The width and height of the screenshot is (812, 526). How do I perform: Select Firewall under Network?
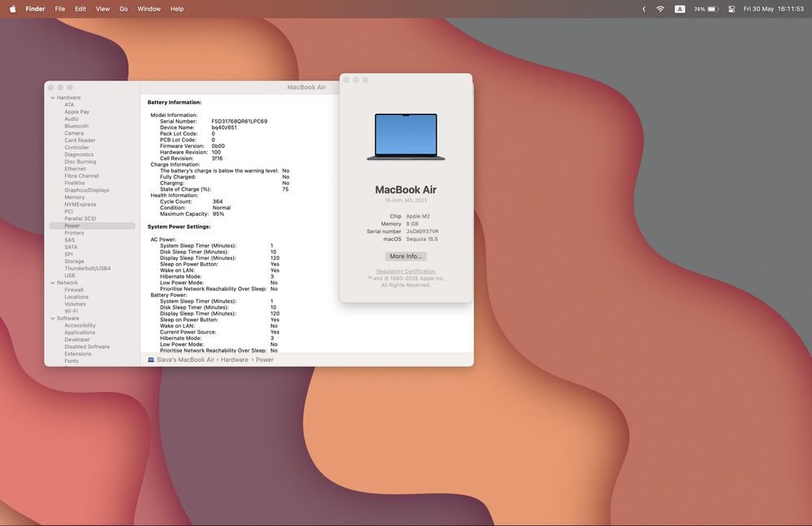click(x=74, y=290)
